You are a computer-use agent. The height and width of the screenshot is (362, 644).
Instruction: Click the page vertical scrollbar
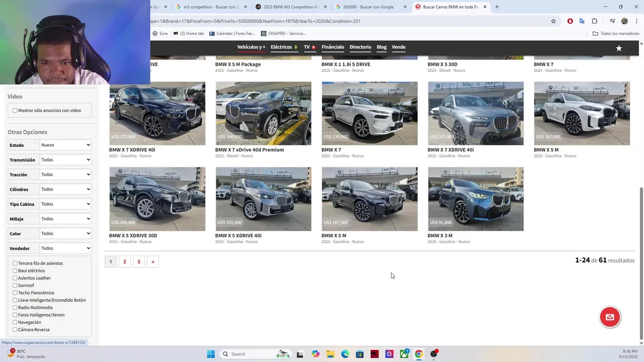click(x=640, y=263)
